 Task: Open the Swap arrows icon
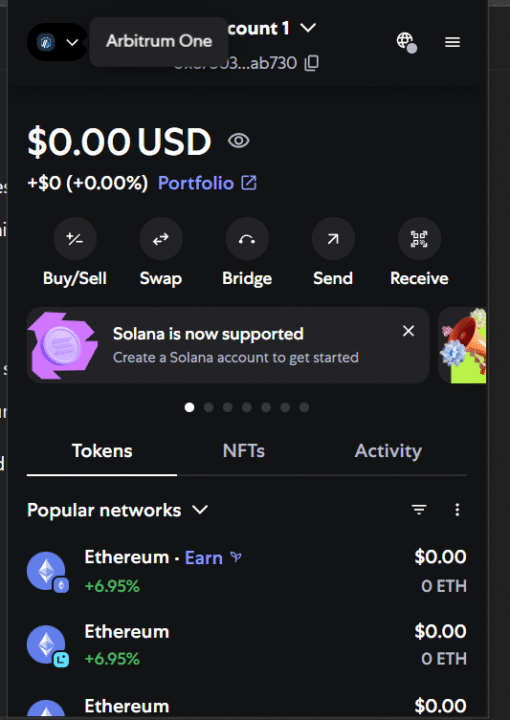161,239
